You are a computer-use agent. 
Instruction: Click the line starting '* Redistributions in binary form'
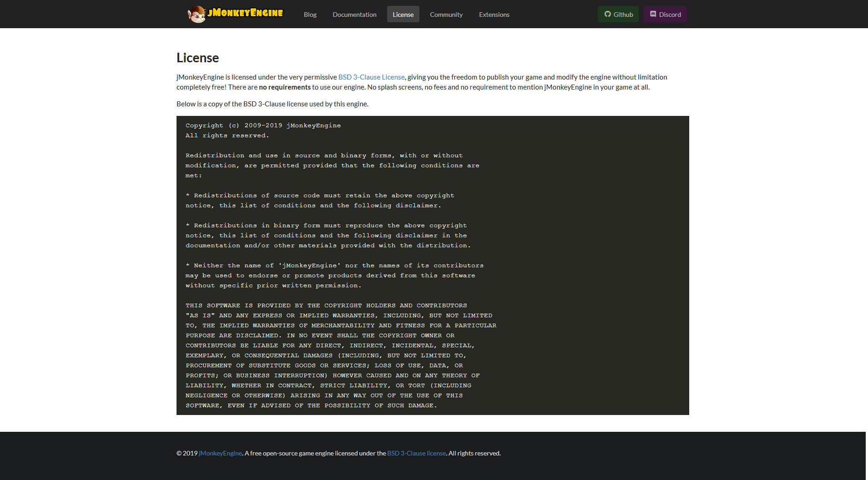point(326,225)
